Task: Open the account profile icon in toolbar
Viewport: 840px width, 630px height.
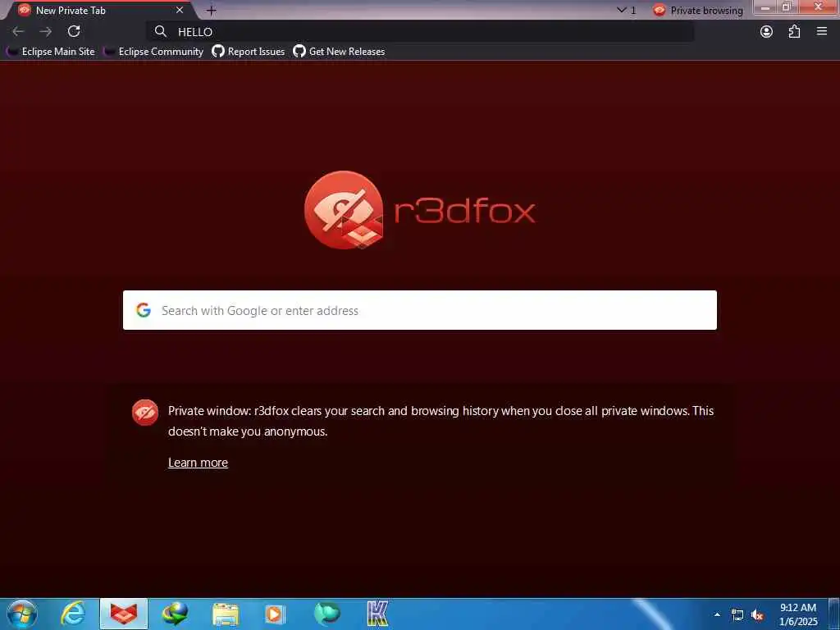Action: coord(767,32)
